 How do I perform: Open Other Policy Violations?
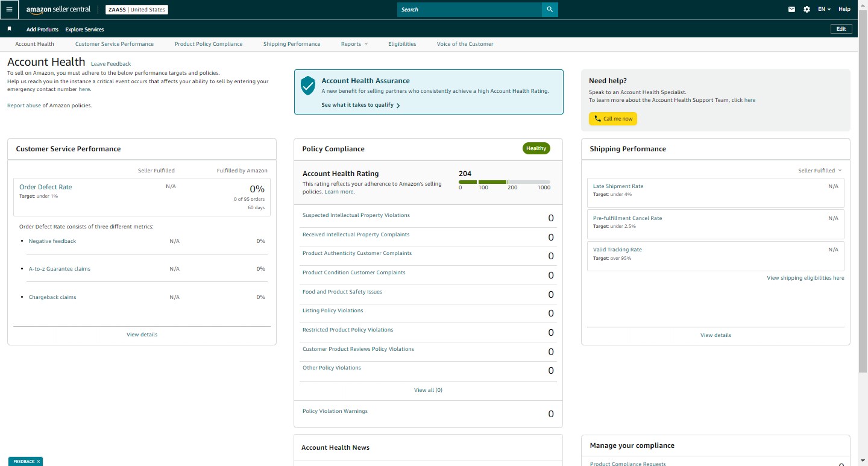332,368
